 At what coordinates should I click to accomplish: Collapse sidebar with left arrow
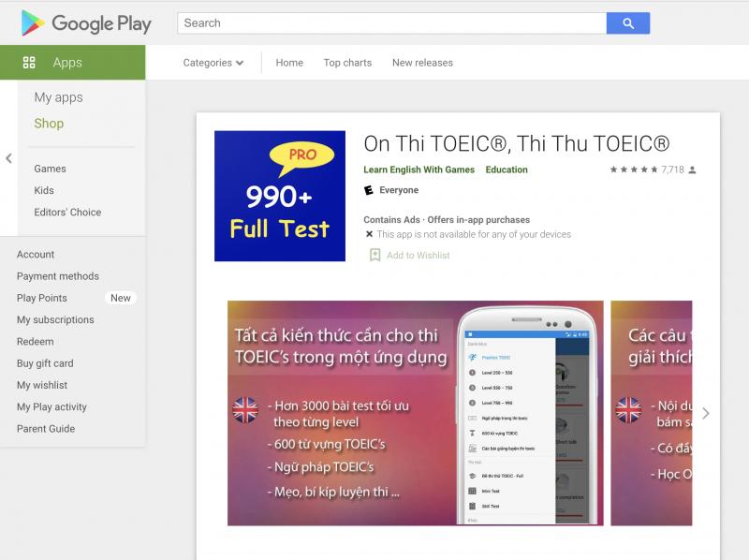click(x=8, y=158)
